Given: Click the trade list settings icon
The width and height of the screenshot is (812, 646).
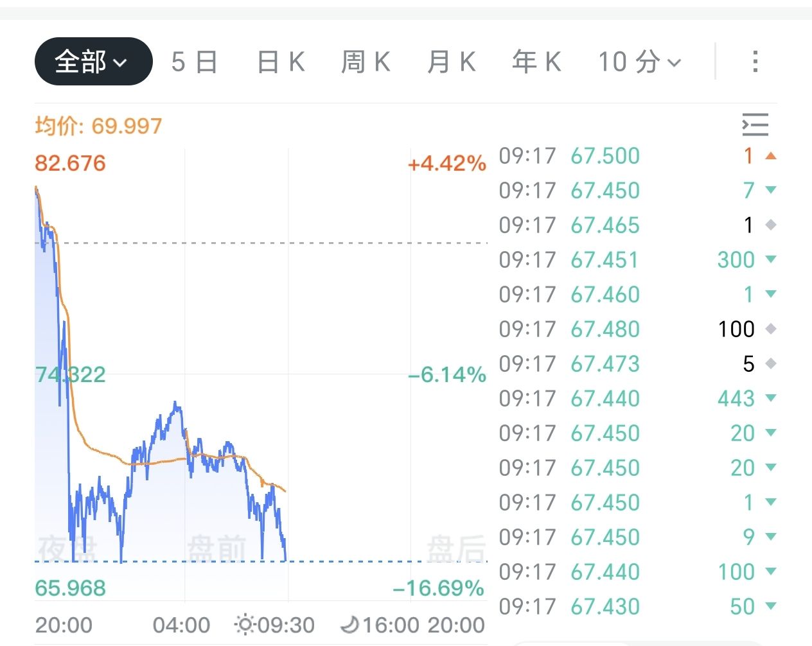Looking at the screenshot, I should coord(755,125).
